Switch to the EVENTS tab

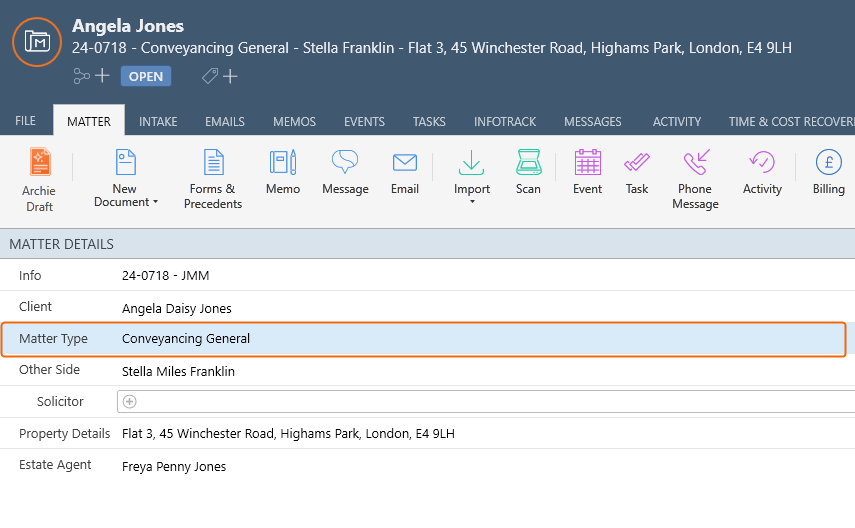coord(364,121)
